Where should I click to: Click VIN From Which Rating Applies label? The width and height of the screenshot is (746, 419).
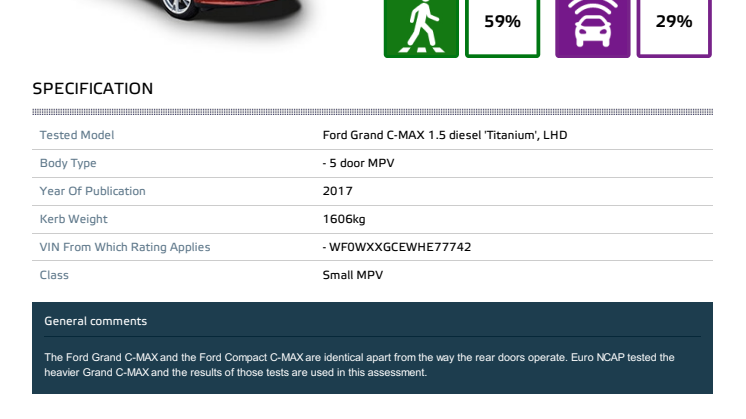pos(125,247)
